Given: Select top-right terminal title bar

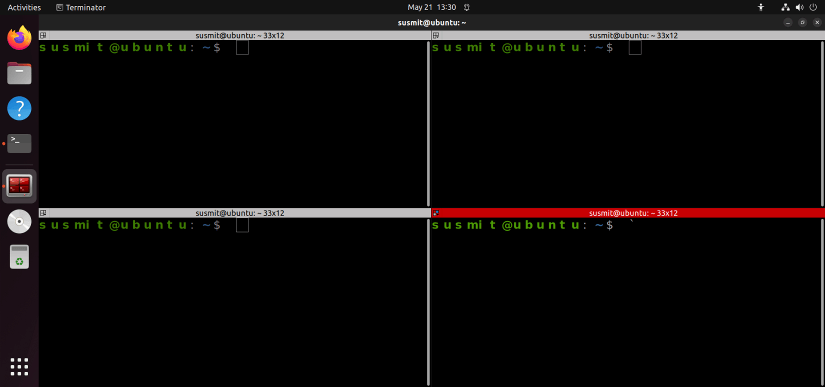Looking at the screenshot, I should point(628,35).
